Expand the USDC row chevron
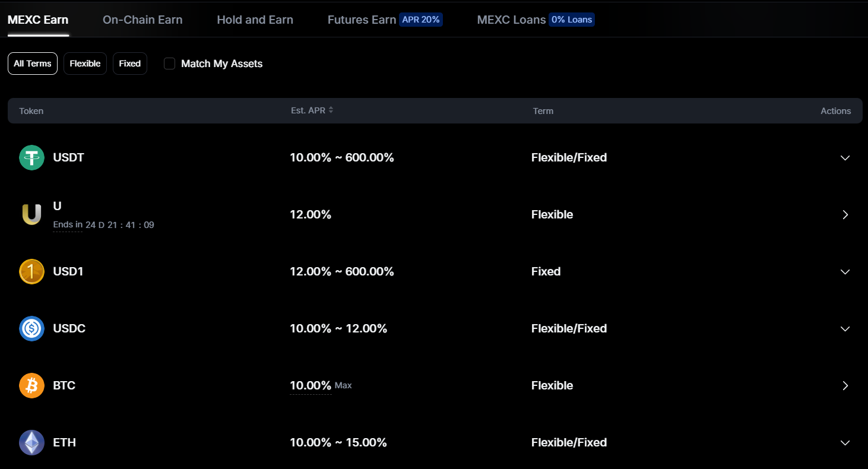The width and height of the screenshot is (868, 469). pos(845,329)
